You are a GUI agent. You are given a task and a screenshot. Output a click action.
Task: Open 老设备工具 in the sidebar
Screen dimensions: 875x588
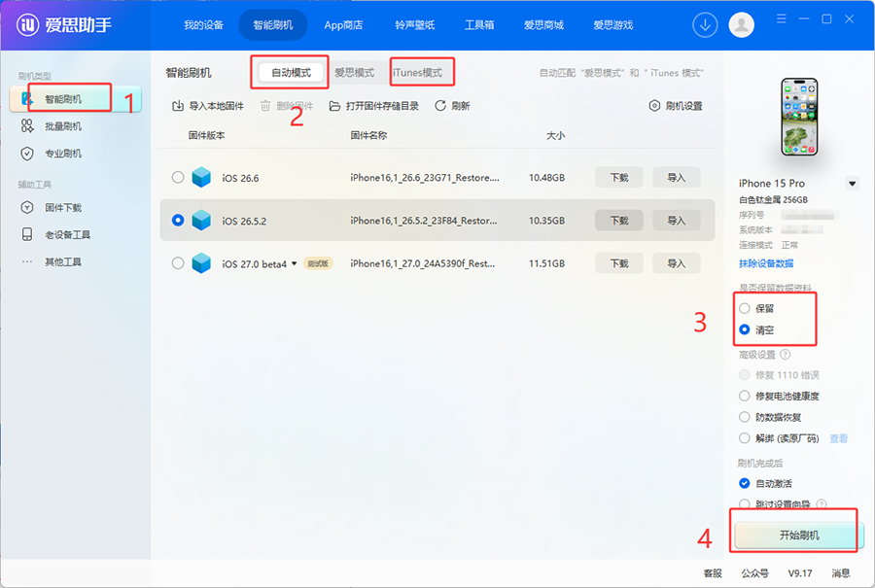tap(67, 235)
